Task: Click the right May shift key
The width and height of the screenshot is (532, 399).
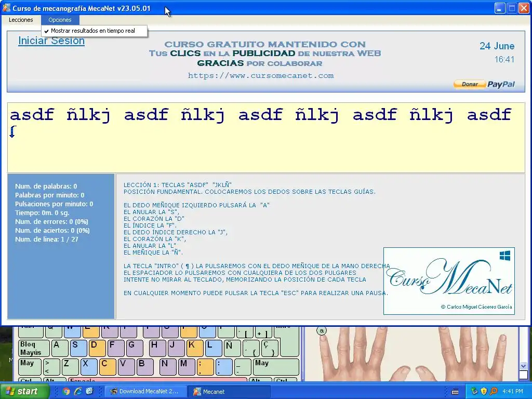Action: pyautogui.click(x=276, y=367)
